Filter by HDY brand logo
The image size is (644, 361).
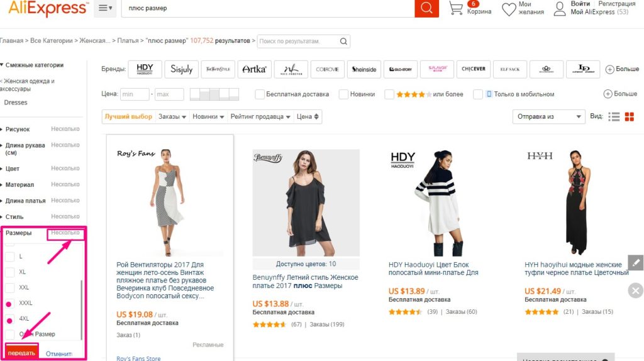tap(145, 69)
